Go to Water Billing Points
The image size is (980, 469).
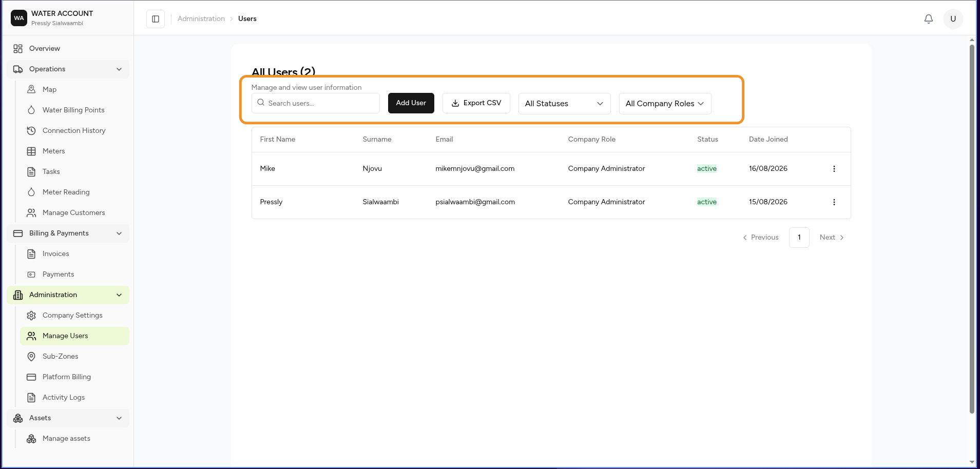coord(74,110)
